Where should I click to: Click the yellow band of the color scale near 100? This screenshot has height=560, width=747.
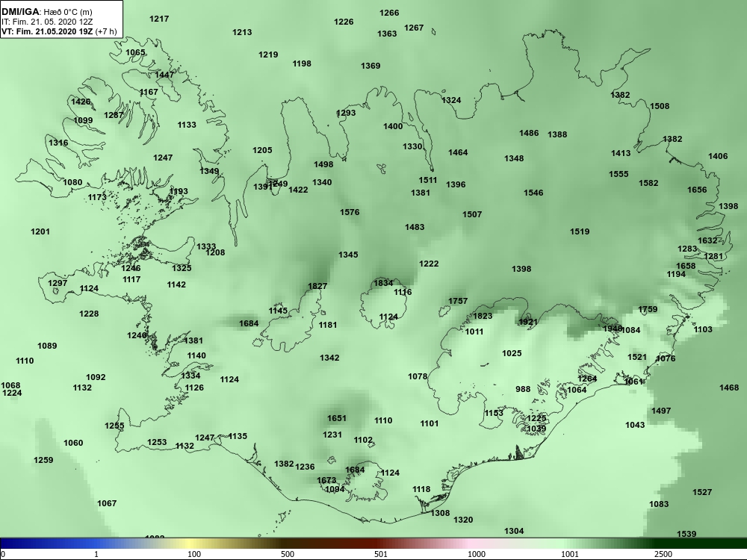tap(190, 543)
